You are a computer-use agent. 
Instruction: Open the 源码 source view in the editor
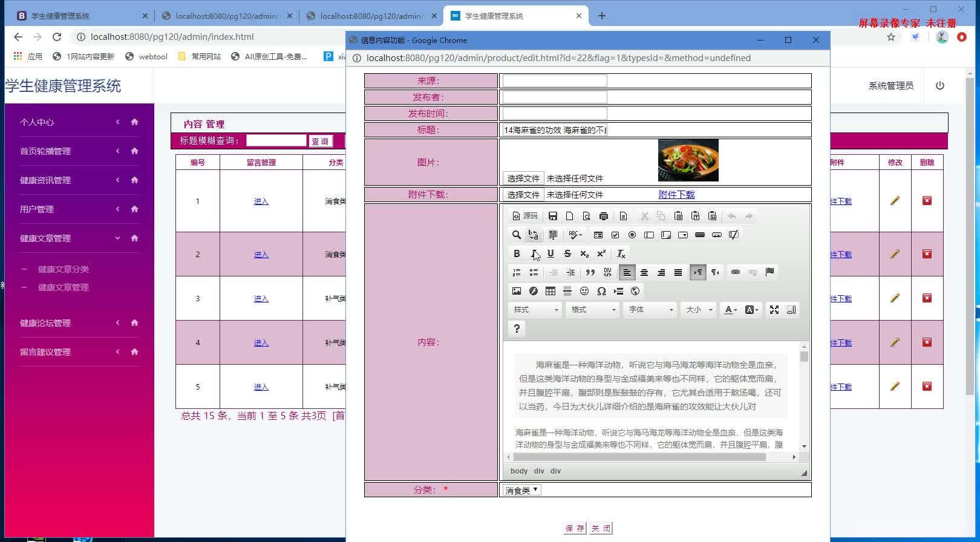525,216
